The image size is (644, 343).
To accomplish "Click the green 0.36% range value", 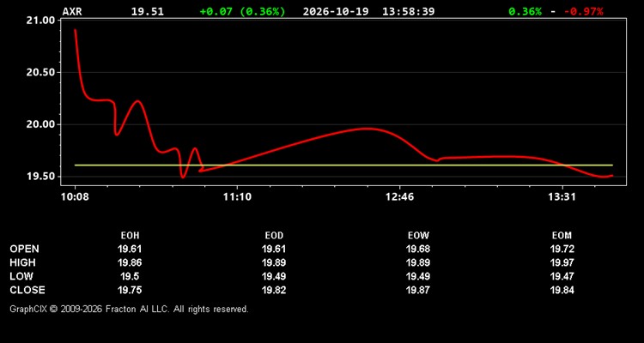I will tap(525, 11).
